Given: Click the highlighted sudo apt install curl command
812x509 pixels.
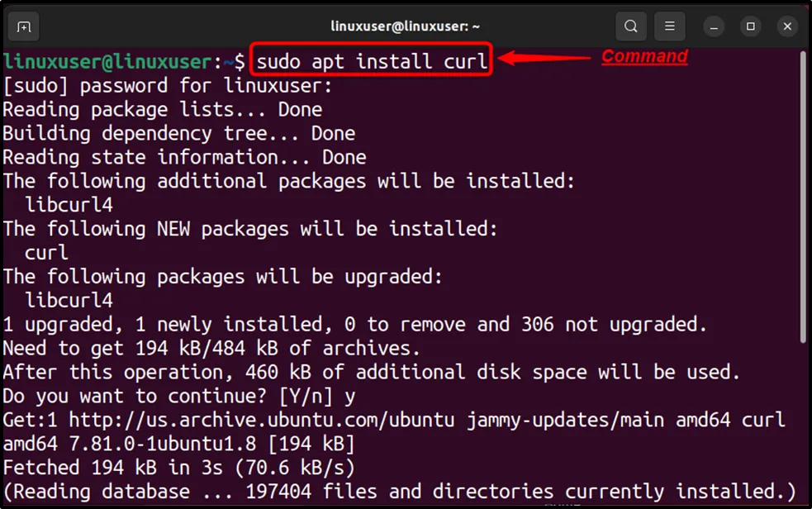Looking at the screenshot, I should click(372, 61).
